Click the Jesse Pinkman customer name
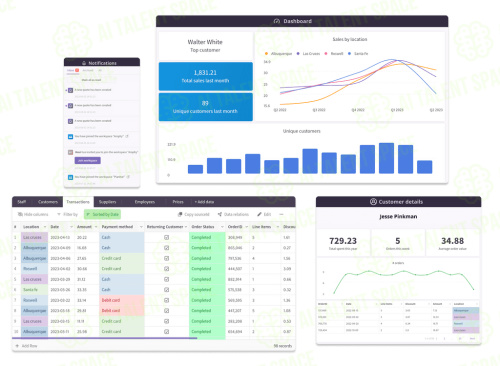The image size is (500, 366). click(x=398, y=217)
